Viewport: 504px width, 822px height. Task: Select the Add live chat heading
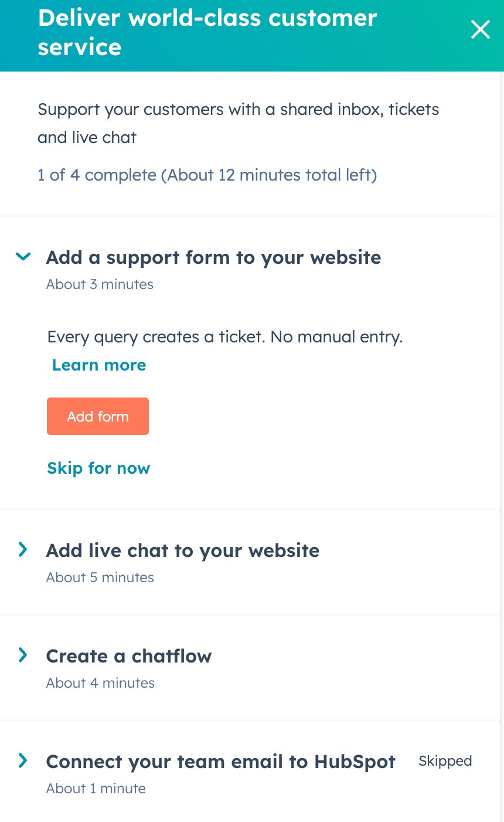pyautogui.click(x=182, y=550)
